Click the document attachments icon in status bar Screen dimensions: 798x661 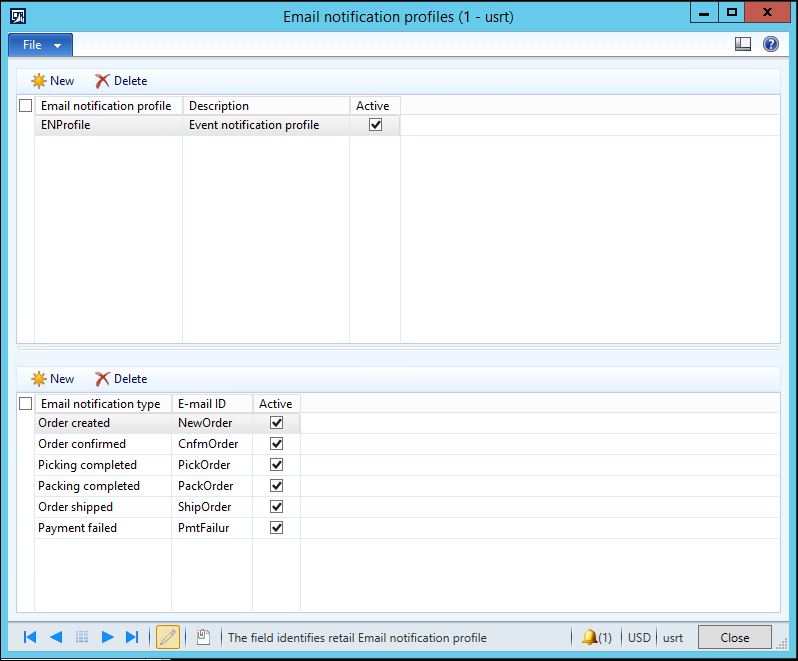coord(202,637)
